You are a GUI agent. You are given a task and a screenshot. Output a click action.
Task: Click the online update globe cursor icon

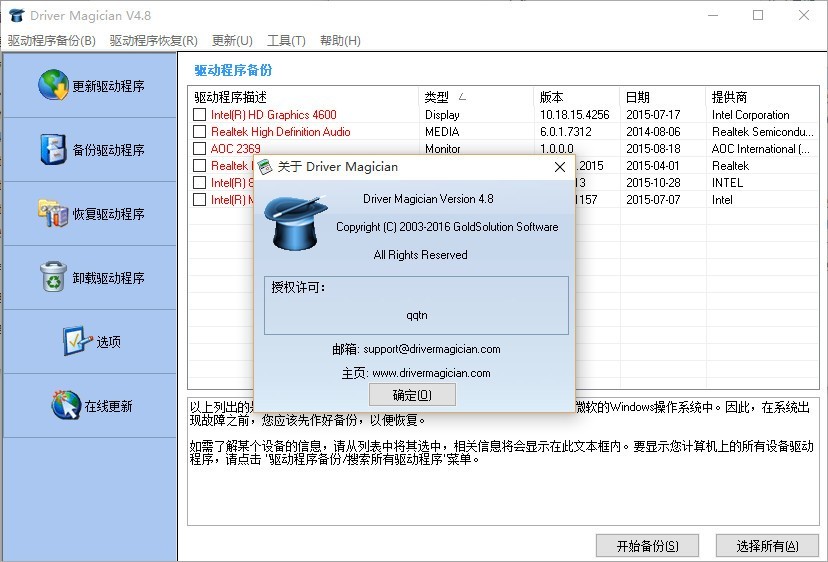66,405
